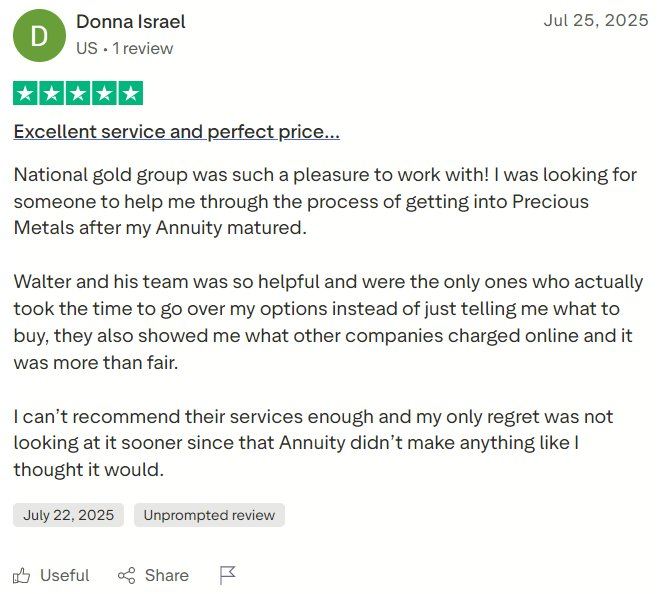Click the second green rating star
Screen dimensions: 668x594
point(52,93)
